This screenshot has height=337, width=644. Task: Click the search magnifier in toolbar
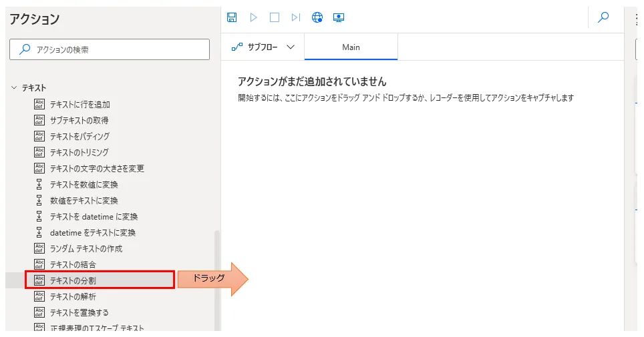tap(603, 17)
